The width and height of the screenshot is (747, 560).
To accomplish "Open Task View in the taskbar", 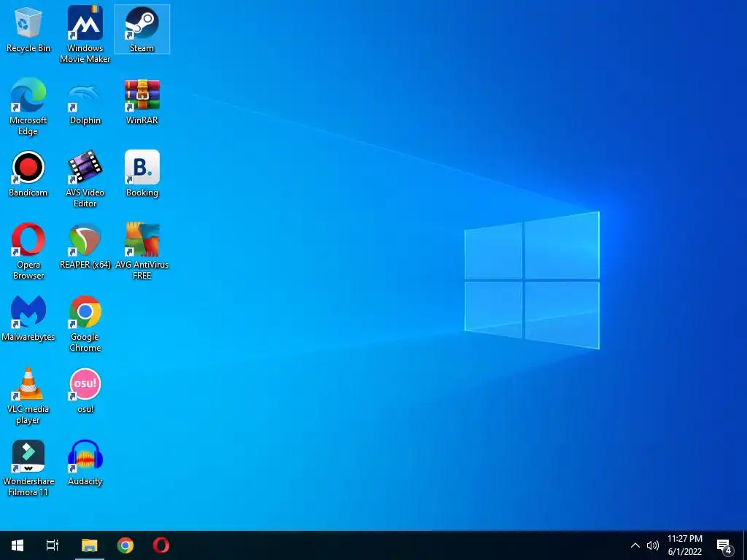I will (53, 545).
